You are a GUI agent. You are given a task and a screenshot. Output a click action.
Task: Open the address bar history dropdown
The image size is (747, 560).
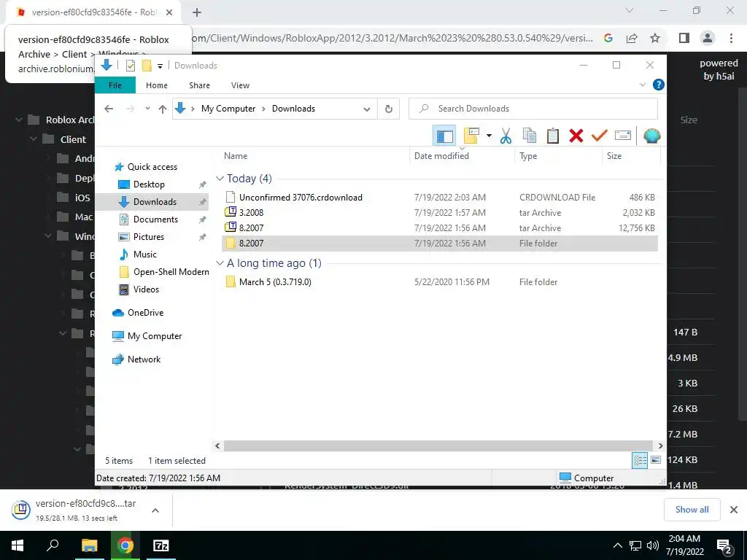tap(366, 109)
